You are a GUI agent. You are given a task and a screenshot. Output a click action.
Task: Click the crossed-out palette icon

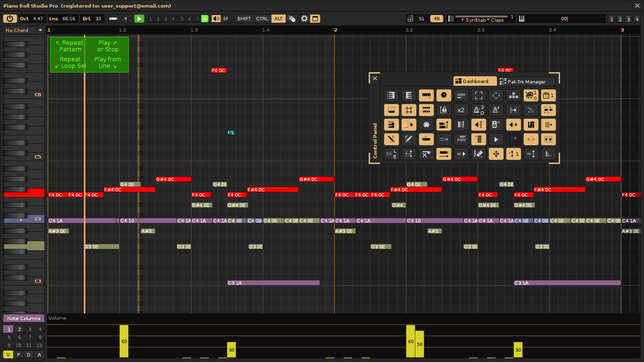click(x=531, y=96)
